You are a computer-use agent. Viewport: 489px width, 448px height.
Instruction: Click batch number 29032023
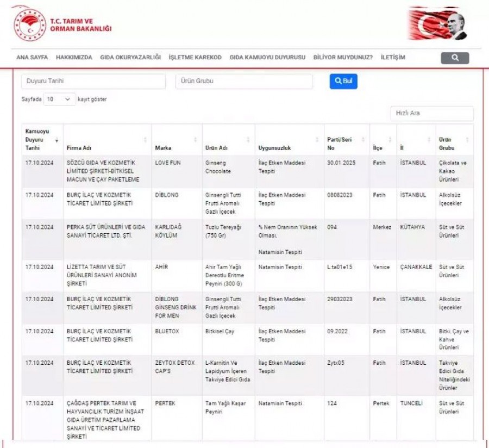(x=340, y=299)
